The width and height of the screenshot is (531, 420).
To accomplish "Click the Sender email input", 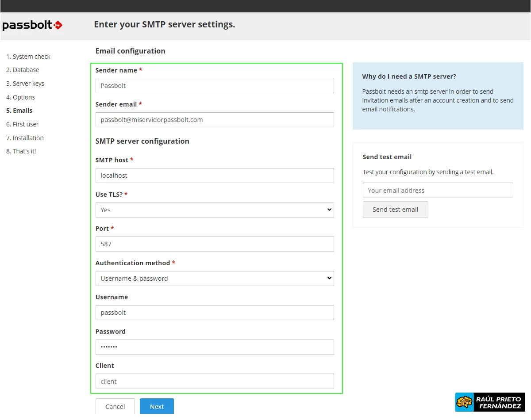I will coord(215,120).
